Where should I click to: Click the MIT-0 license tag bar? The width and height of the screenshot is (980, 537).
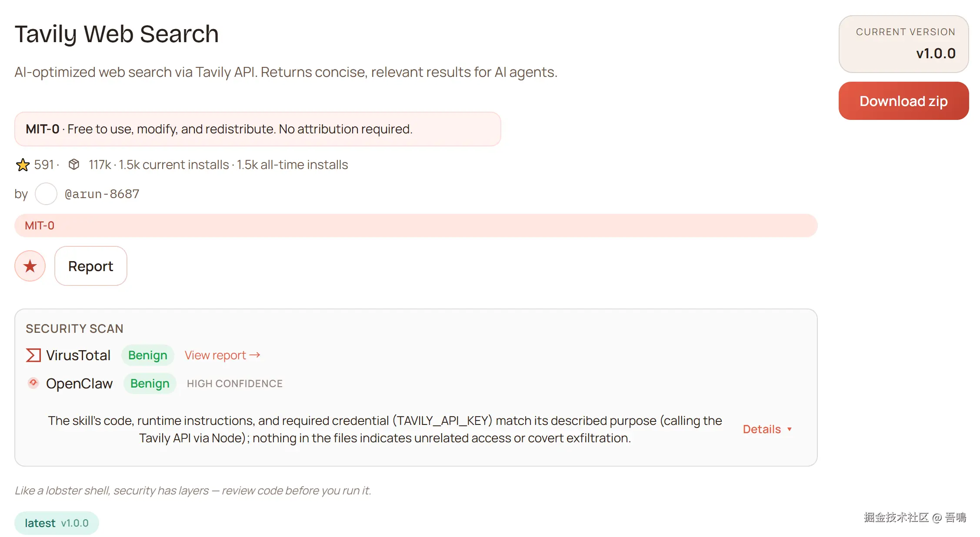[x=416, y=225]
